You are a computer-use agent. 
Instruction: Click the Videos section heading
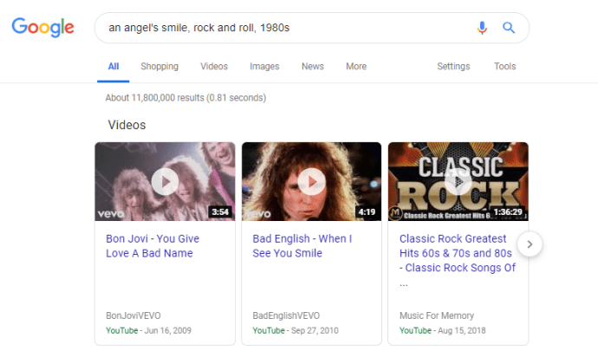(x=127, y=125)
